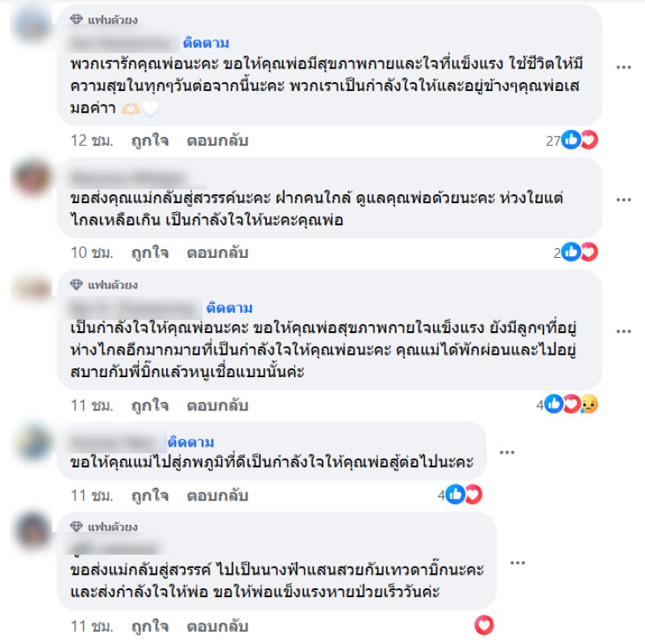Click the reaction icons on fourth comment

point(460,494)
